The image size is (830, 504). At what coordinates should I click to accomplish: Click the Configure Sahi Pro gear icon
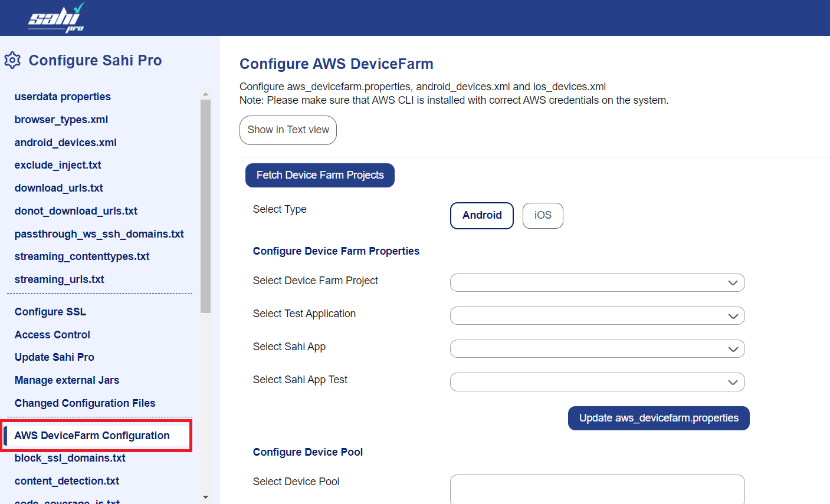[12, 60]
